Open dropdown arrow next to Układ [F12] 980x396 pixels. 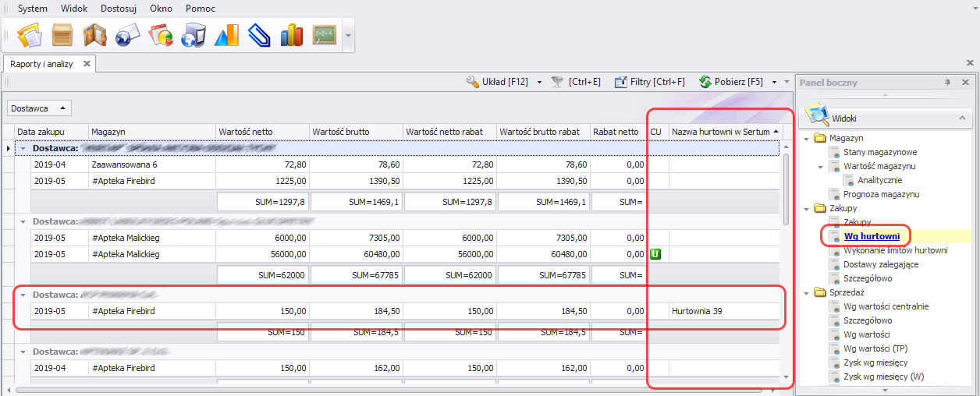539,82
